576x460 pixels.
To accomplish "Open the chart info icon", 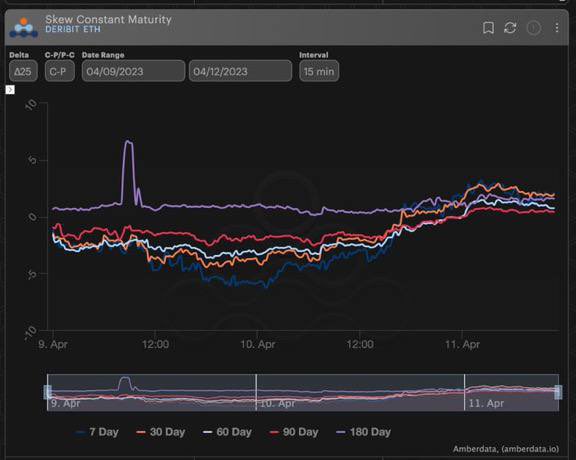I will (x=533, y=28).
